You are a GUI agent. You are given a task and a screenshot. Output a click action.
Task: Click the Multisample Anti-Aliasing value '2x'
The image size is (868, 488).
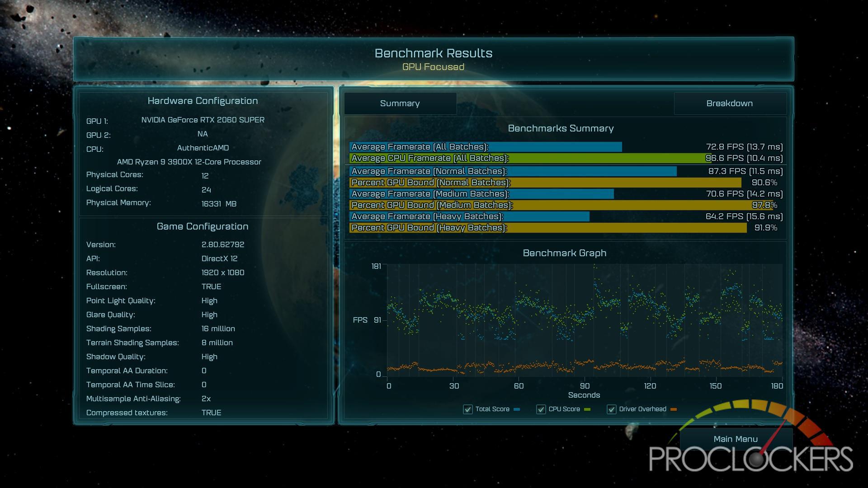(x=206, y=399)
